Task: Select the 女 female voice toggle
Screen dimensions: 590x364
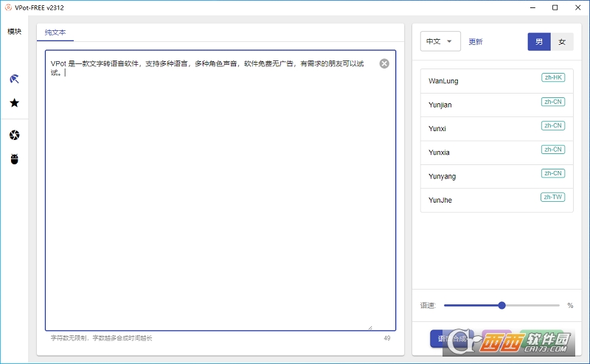Action: (x=562, y=41)
